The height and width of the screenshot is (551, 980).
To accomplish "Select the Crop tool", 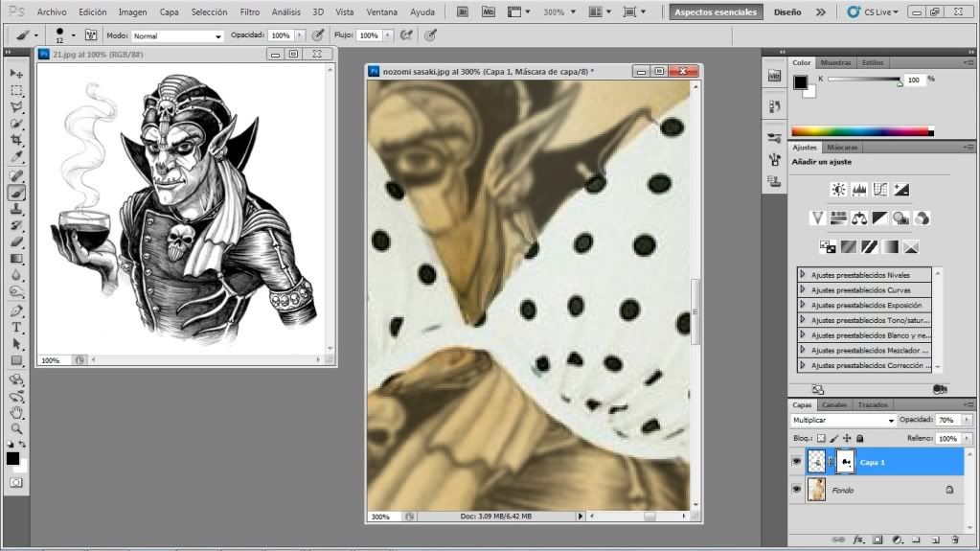I will point(16,140).
